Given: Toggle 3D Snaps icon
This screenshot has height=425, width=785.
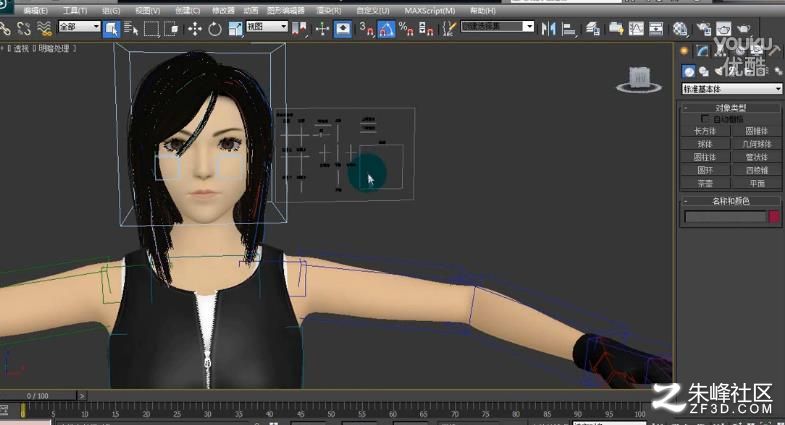Looking at the screenshot, I should click(366, 29).
